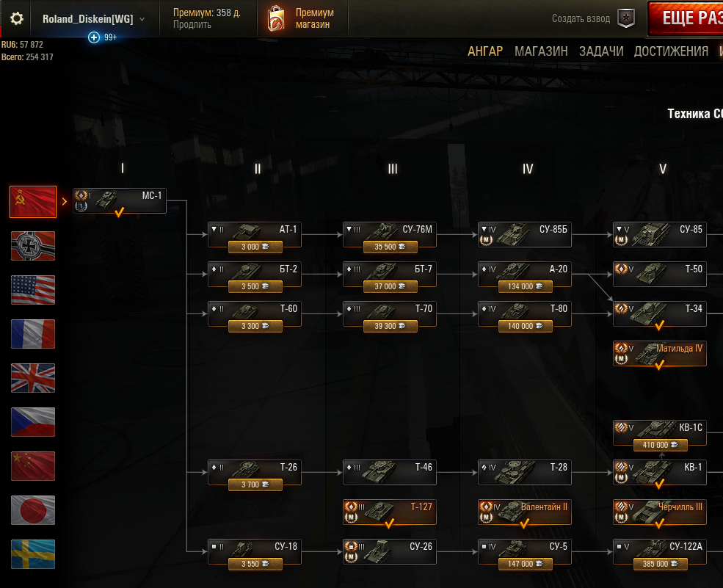The image size is (723, 588).
Task: Select the Japanese nation flag
Action: 33,510
